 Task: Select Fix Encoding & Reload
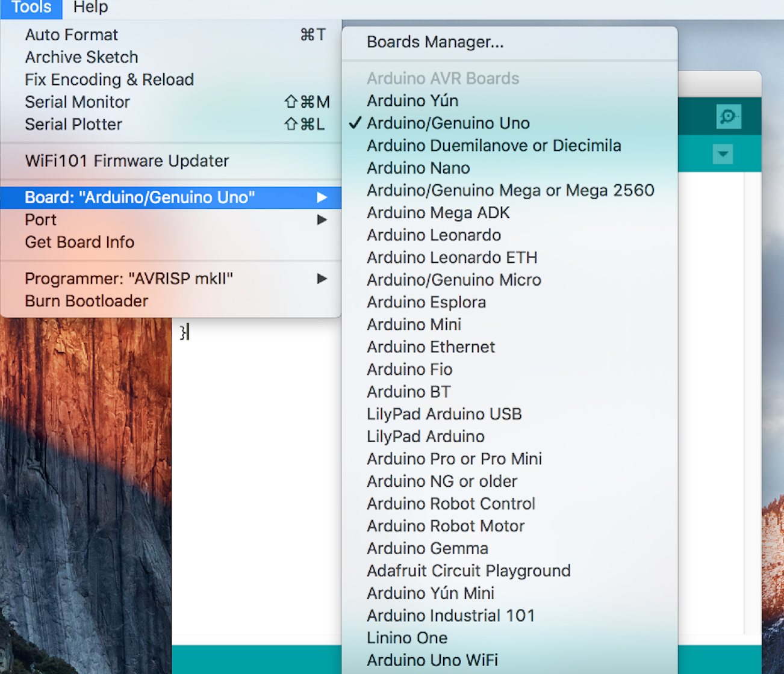(171, 79)
